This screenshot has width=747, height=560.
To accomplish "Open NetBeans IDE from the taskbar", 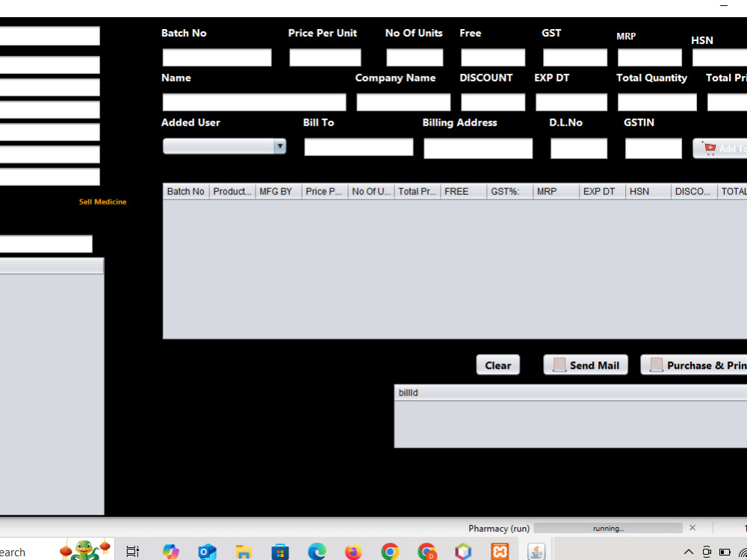I will (463, 552).
